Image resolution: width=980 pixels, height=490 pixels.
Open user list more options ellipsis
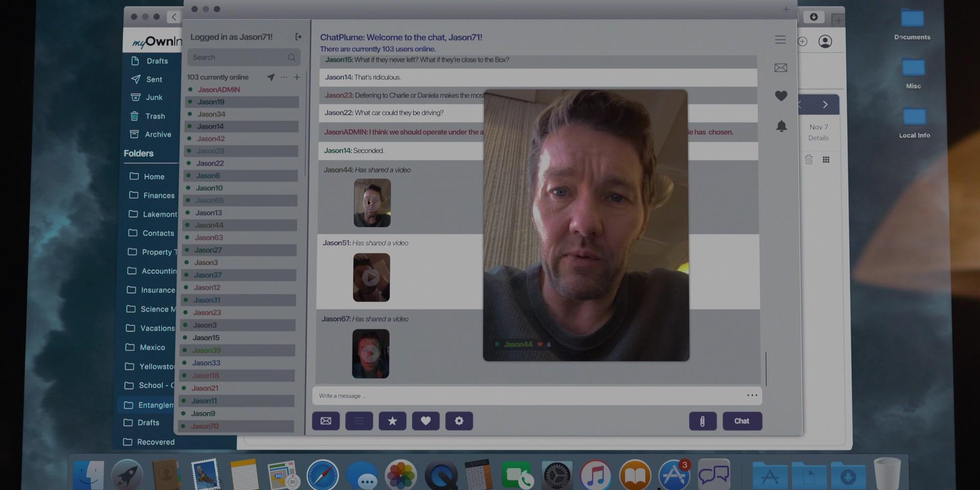click(284, 77)
